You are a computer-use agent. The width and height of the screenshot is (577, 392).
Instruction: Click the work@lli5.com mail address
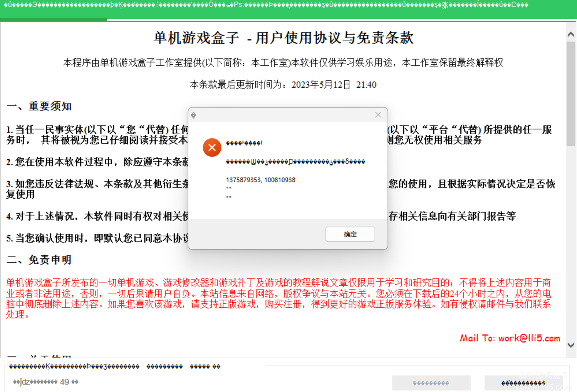click(x=529, y=338)
